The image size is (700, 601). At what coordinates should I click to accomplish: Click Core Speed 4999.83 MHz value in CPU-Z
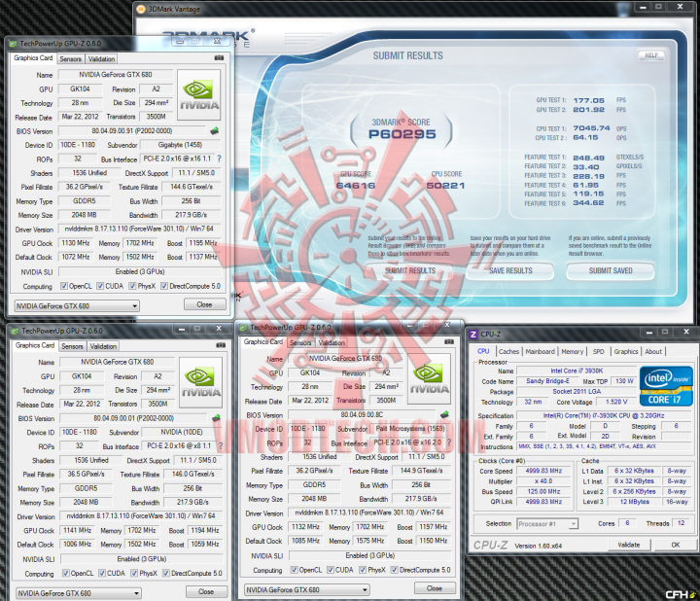pyautogui.click(x=543, y=471)
